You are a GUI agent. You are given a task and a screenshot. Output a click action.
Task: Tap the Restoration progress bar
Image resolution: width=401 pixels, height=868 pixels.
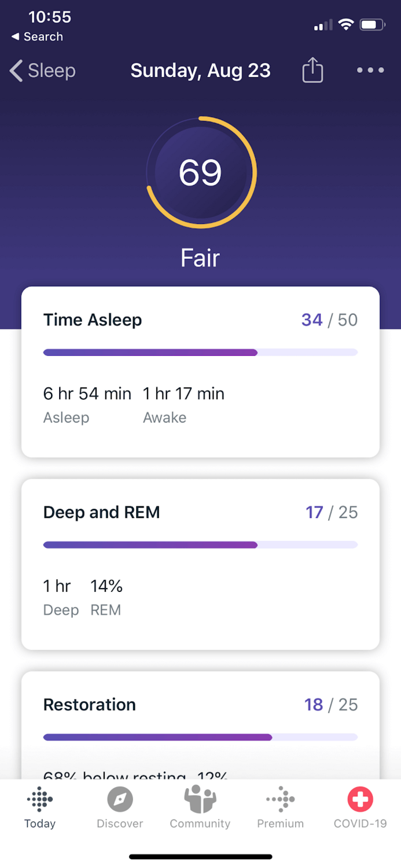coord(200,737)
